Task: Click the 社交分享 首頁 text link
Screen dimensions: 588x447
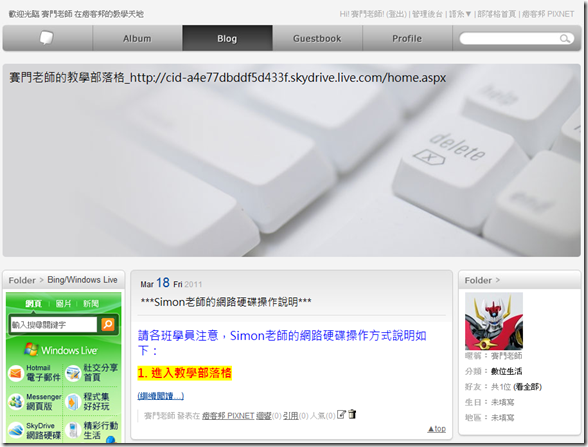Action: (100, 372)
